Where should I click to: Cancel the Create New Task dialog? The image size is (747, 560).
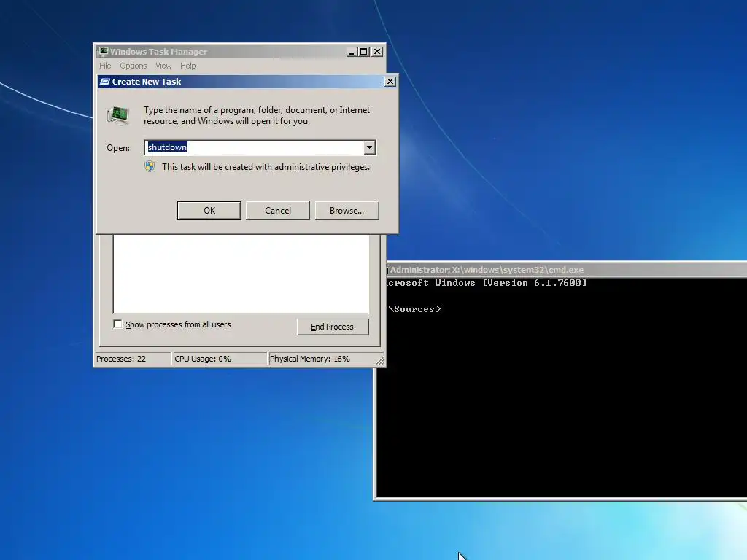coord(278,211)
